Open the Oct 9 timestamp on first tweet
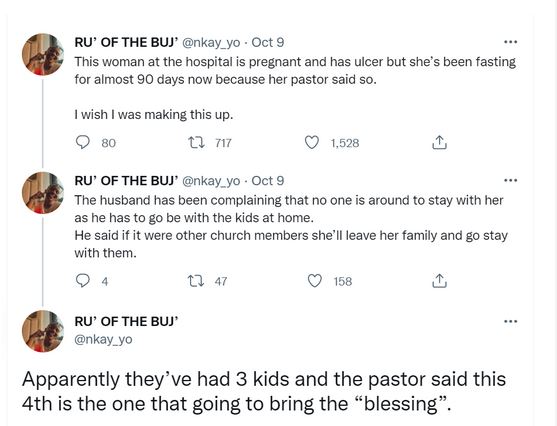 pyautogui.click(x=268, y=43)
